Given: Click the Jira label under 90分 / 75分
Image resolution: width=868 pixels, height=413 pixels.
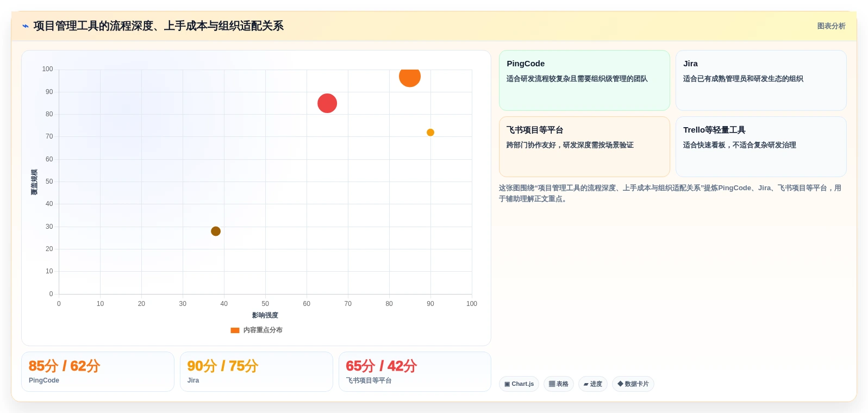Looking at the screenshot, I should pos(193,380).
